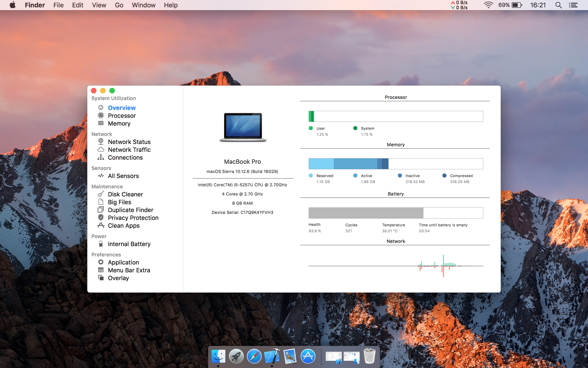Open the Network Status section
Screen dimensions: 588x368
tap(129, 142)
